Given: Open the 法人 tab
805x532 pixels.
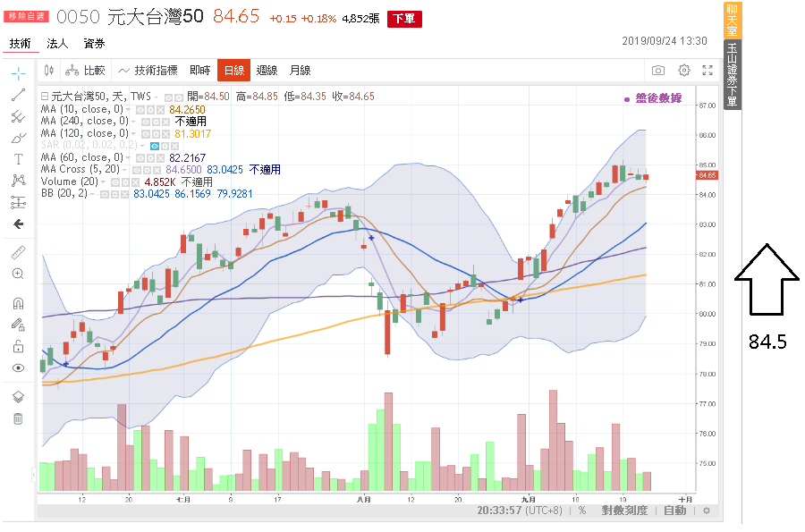Looking at the screenshot, I should 57,43.
